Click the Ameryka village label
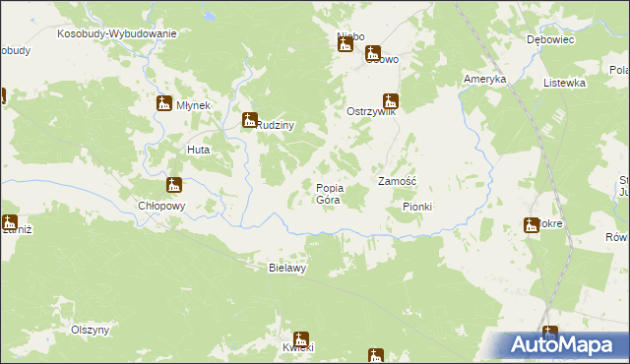 pos(485,79)
